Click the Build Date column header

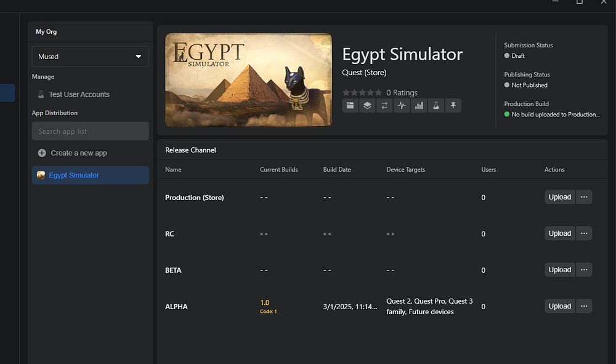pos(337,169)
